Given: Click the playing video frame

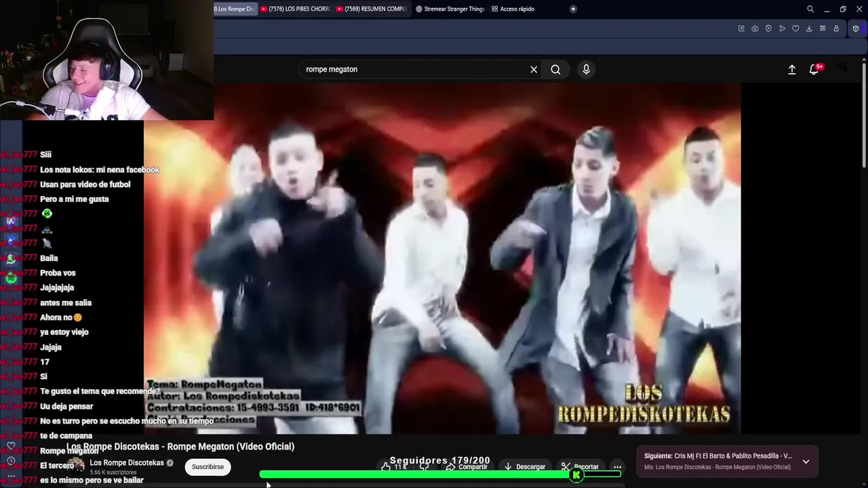Looking at the screenshot, I should 442,258.
